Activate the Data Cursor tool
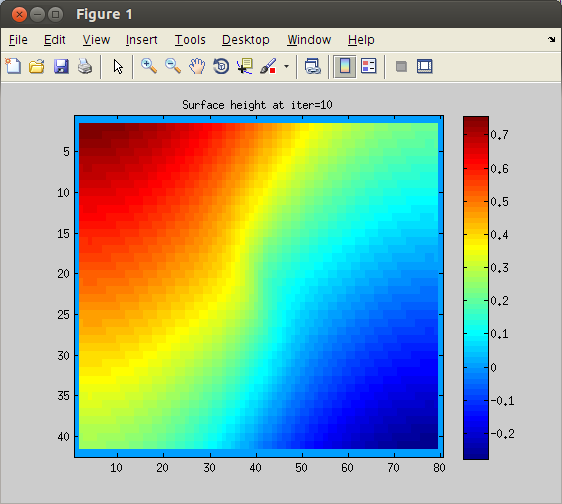The width and height of the screenshot is (562, 504). click(245, 66)
